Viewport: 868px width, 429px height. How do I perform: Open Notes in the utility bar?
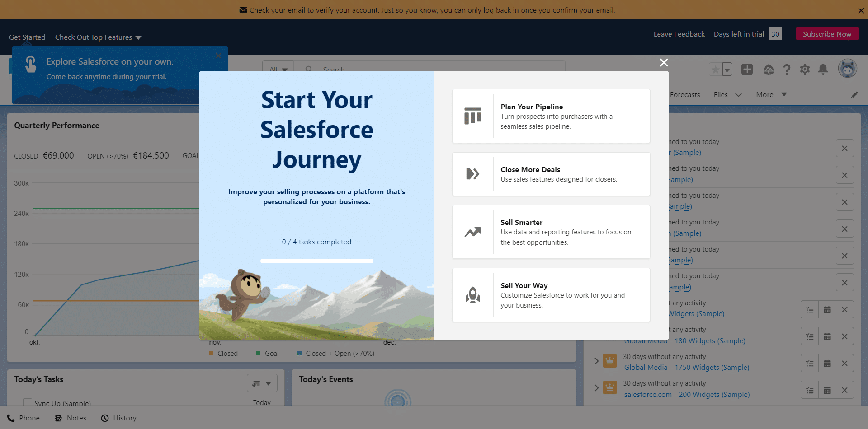[x=70, y=418]
